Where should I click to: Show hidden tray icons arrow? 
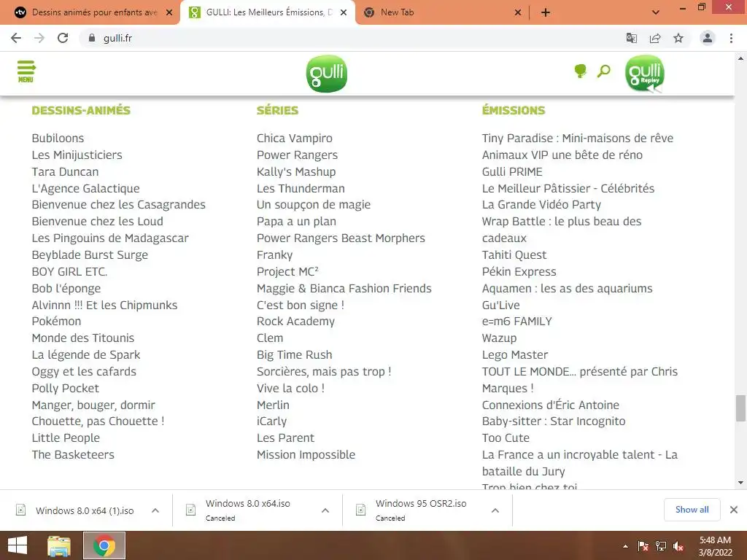625,546
